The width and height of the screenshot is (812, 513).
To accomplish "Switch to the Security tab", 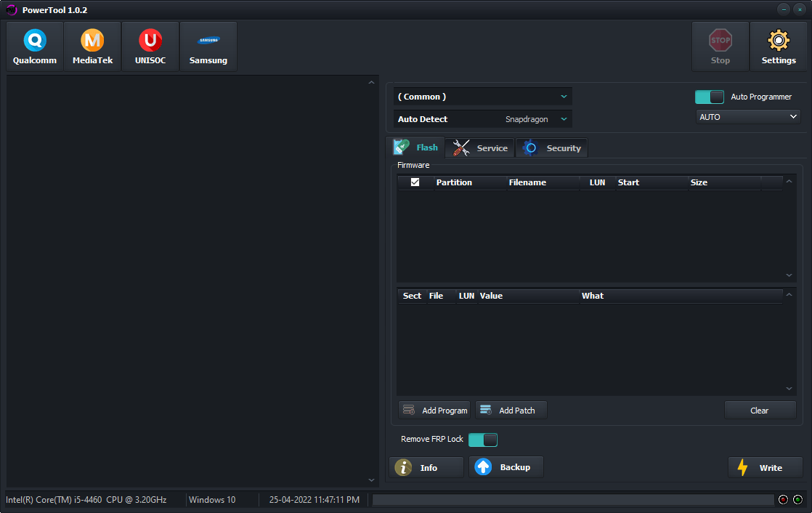I will (x=551, y=148).
